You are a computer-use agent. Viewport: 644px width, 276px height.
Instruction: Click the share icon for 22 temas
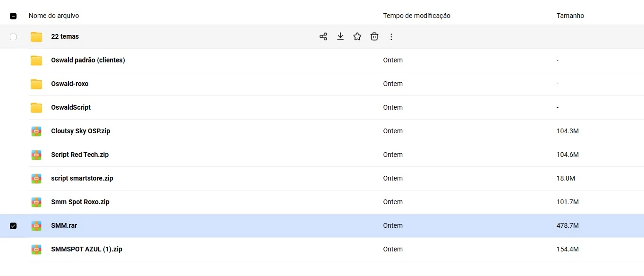(x=323, y=36)
